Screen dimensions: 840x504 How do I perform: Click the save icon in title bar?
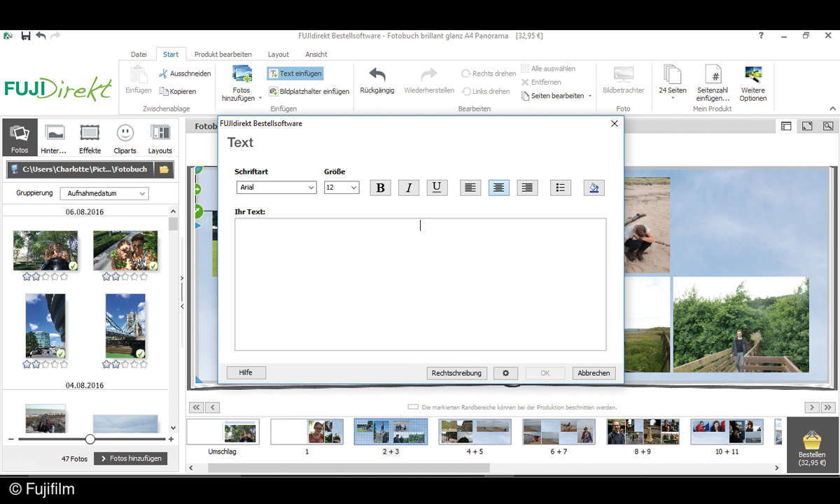26,36
